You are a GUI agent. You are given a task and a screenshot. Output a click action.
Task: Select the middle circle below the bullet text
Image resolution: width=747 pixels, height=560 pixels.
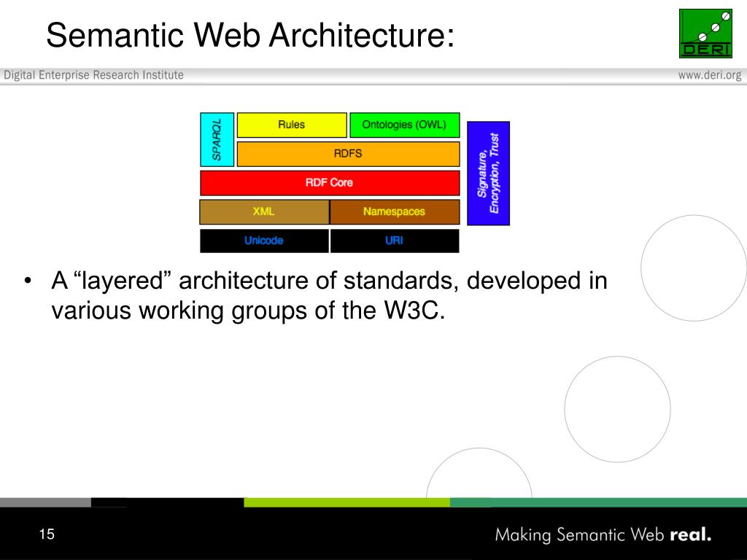(x=617, y=409)
